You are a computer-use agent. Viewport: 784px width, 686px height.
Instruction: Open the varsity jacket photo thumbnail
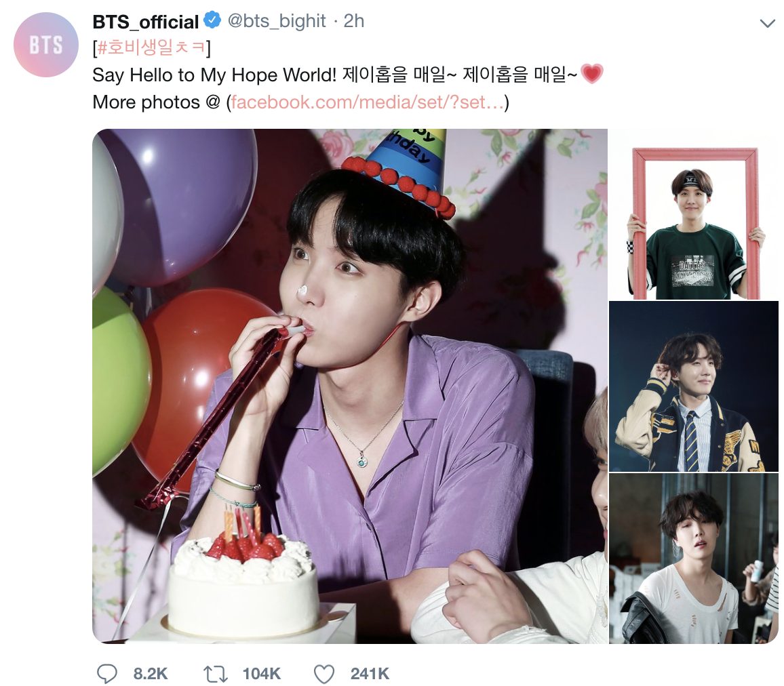coord(694,386)
